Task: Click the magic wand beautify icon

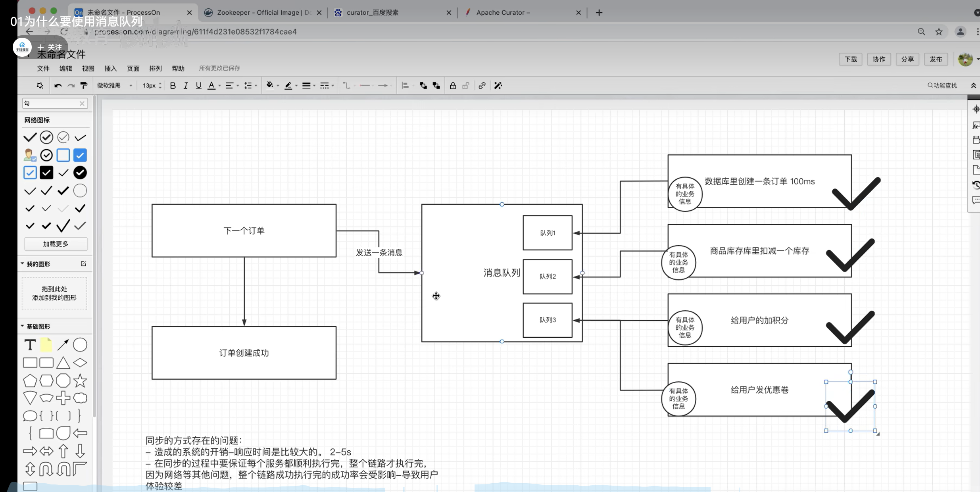Action: point(498,86)
